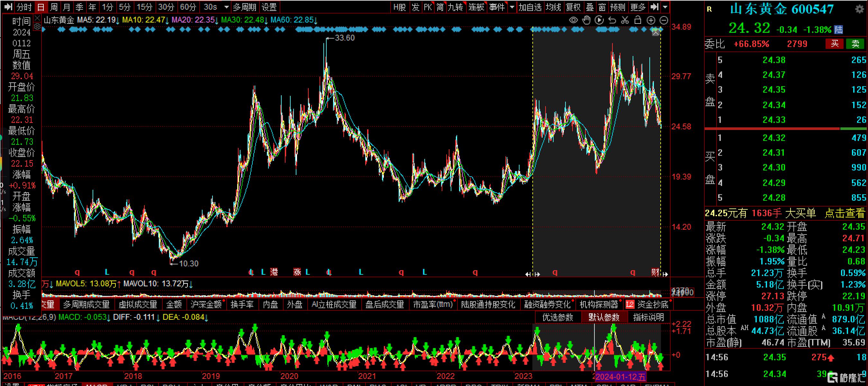The image size is (868, 386).
Task: Toggle the eye visibility icon above chart
Action: (573, 20)
